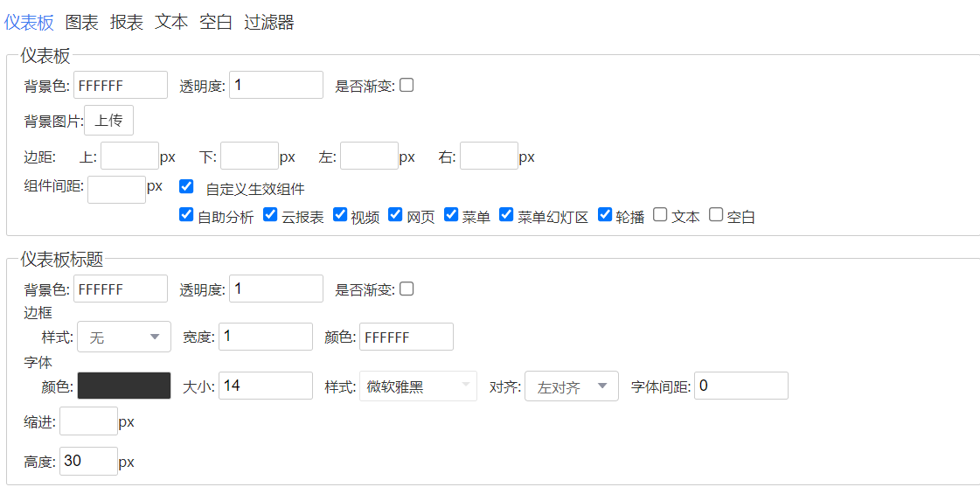Focus the 高度 field showing 30
This screenshot has width=980, height=487.
pyautogui.click(x=89, y=462)
